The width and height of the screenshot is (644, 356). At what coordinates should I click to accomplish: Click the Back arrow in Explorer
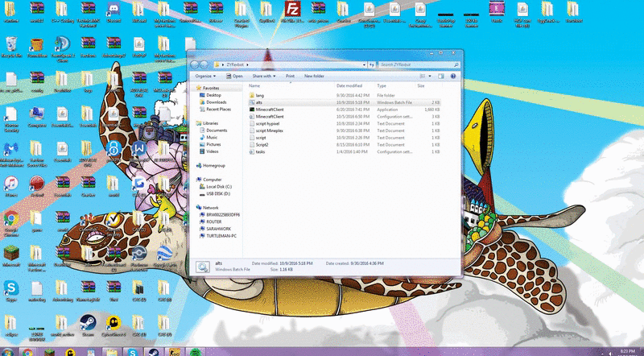(x=194, y=65)
